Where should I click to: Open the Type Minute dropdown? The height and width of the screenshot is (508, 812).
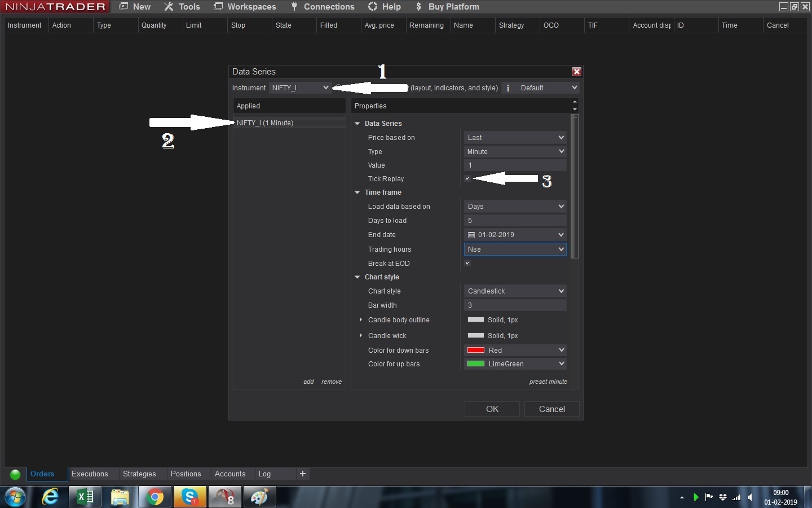point(515,152)
